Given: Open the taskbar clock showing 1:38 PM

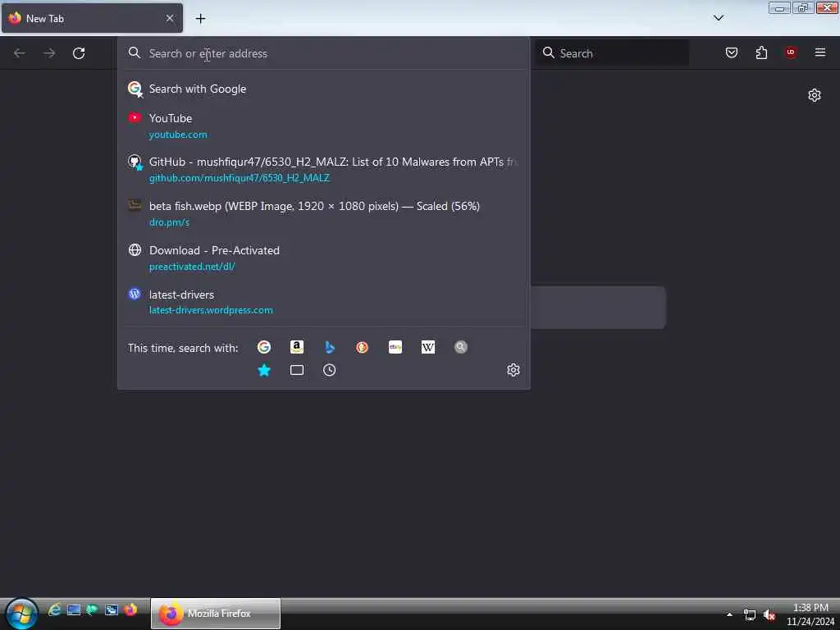Looking at the screenshot, I should 810,614.
